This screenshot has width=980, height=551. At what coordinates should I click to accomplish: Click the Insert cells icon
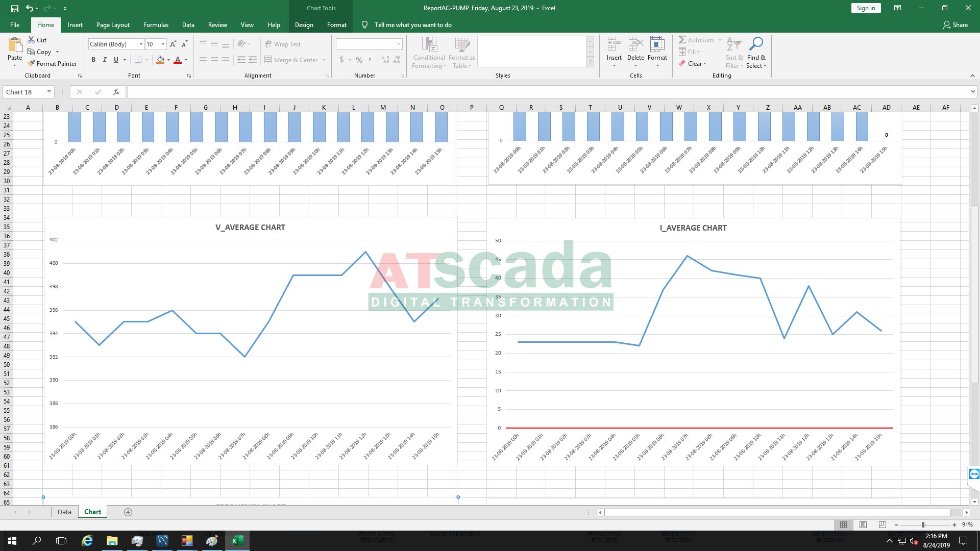614,44
